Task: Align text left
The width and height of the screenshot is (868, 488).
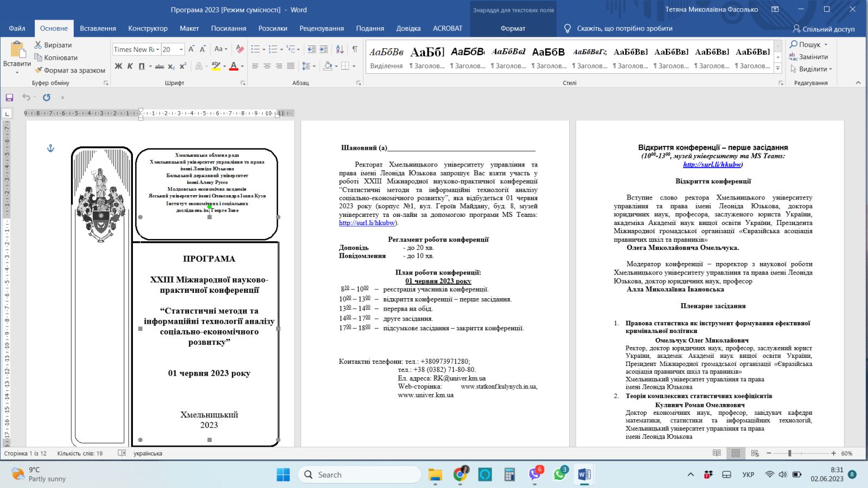Action: tap(255, 66)
